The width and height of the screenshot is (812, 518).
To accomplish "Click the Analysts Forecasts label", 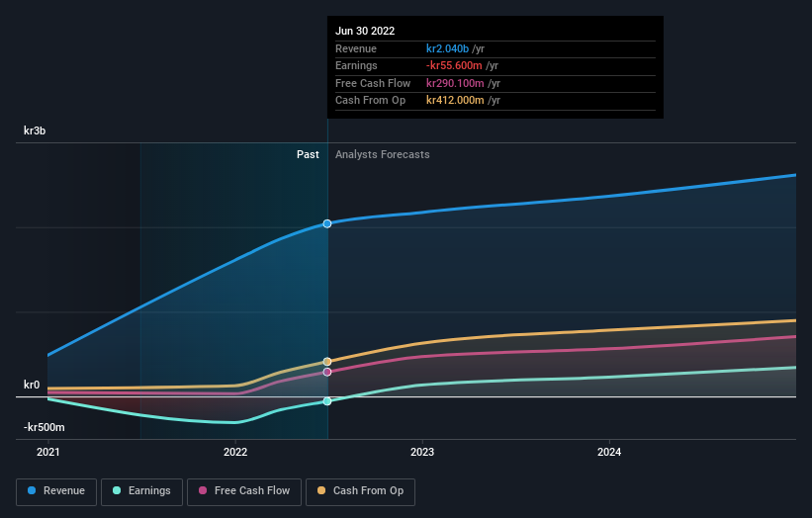I will point(382,154).
